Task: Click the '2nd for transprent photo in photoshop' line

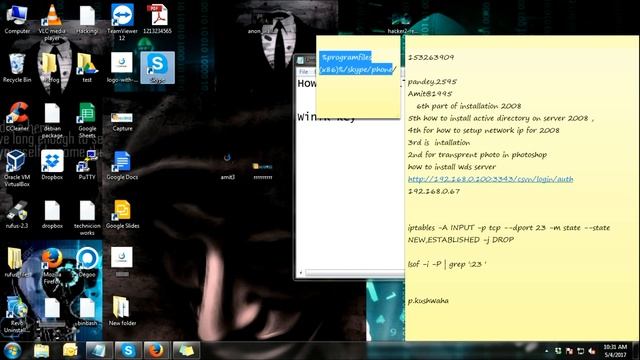Action: tap(477, 155)
